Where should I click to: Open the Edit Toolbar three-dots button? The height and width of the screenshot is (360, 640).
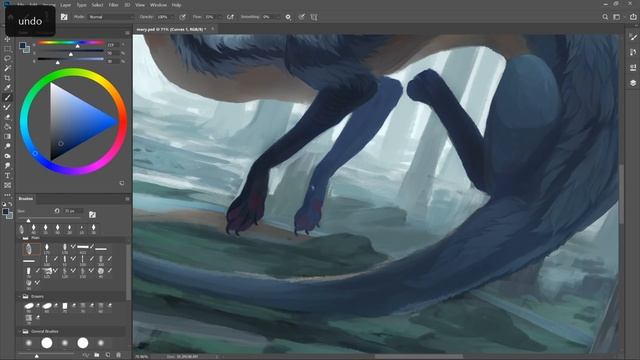(7, 195)
